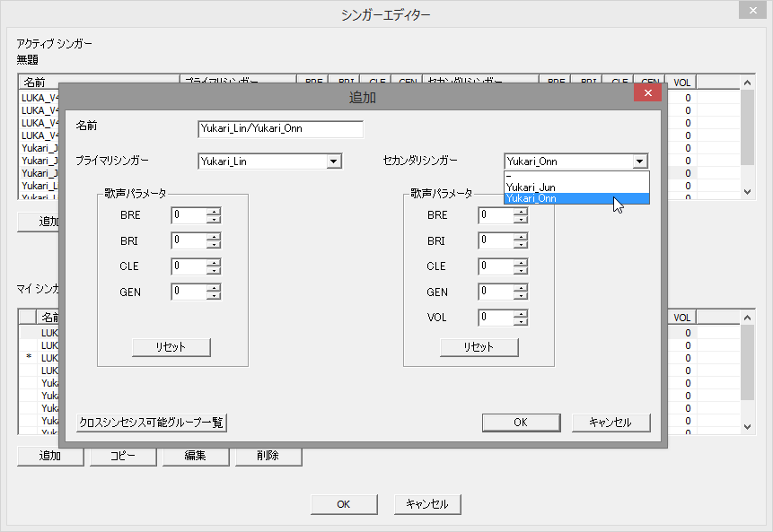Click the VOL column header in the active singer list
Viewport: 773px width, 532px height.
(x=681, y=83)
